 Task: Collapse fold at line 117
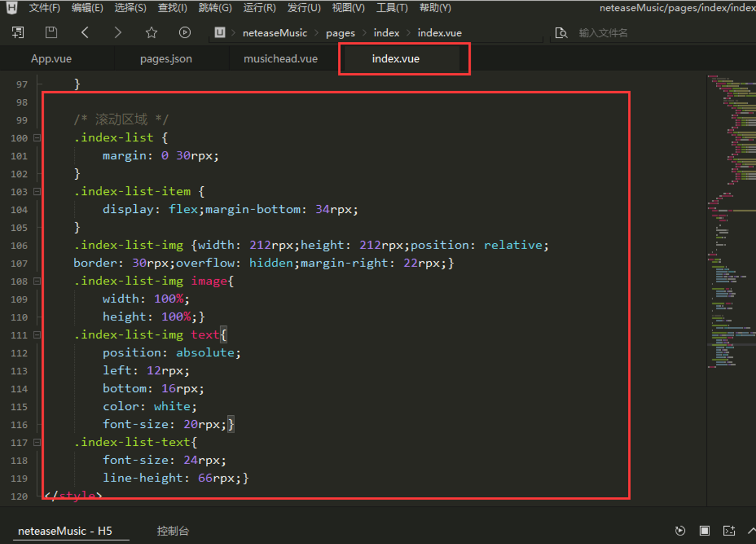click(37, 442)
